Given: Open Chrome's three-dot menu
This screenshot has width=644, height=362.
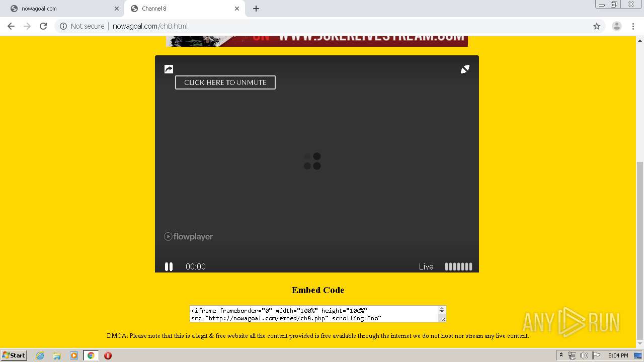Looking at the screenshot, I should pyautogui.click(x=633, y=26).
